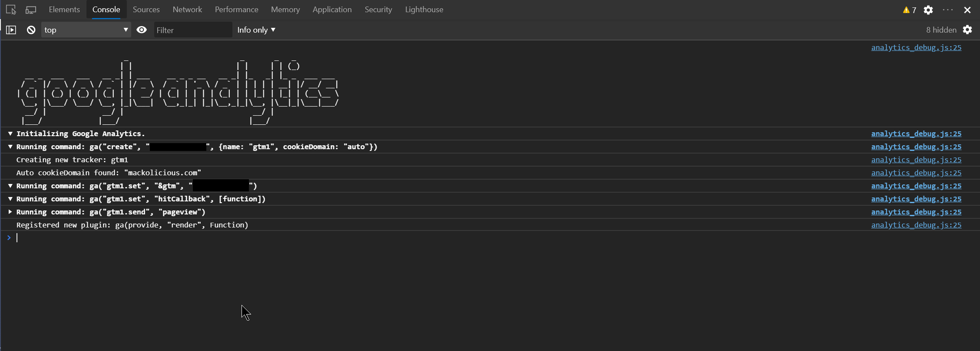The width and height of the screenshot is (980, 351).
Task: Open source link for Registered new plugin row
Action: coord(916,225)
